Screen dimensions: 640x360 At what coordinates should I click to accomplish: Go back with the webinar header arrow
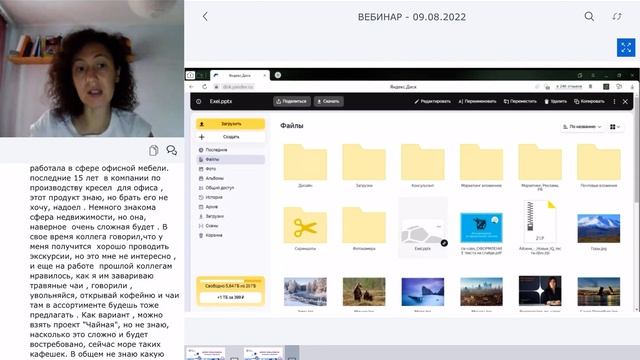pyautogui.click(x=205, y=16)
